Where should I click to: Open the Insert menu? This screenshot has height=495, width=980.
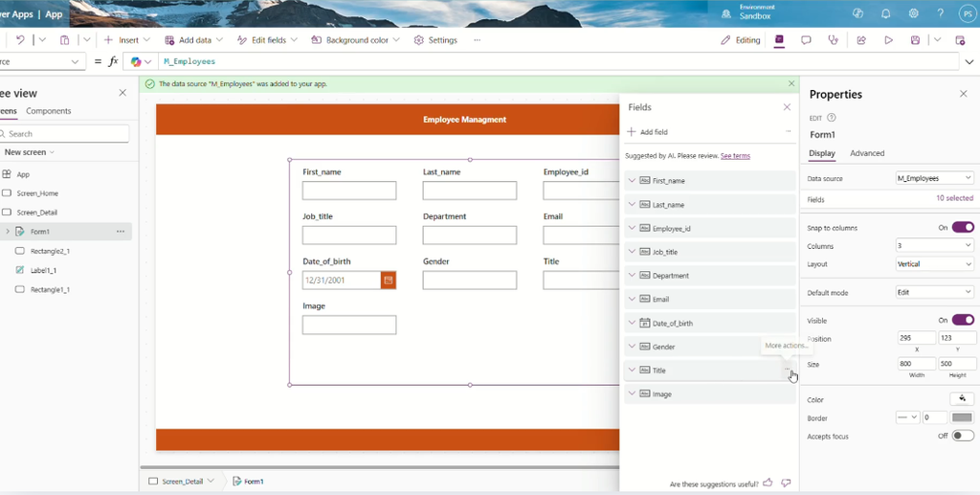pos(127,40)
